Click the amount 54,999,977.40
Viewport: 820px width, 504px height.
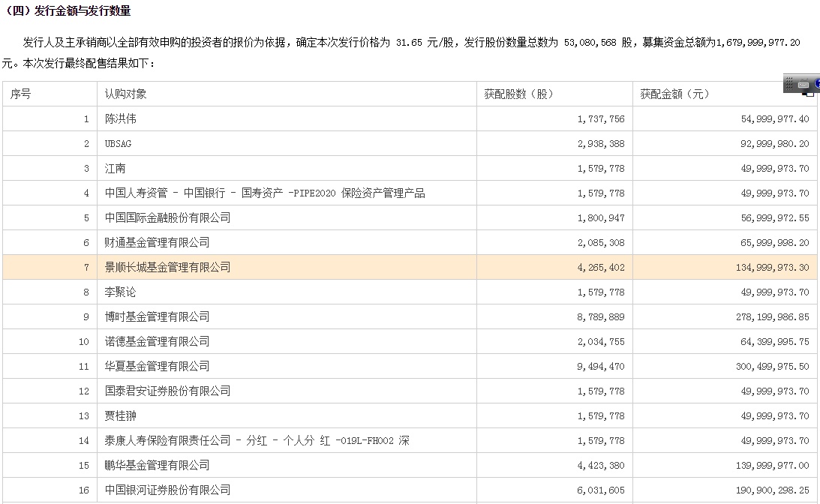(775, 119)
